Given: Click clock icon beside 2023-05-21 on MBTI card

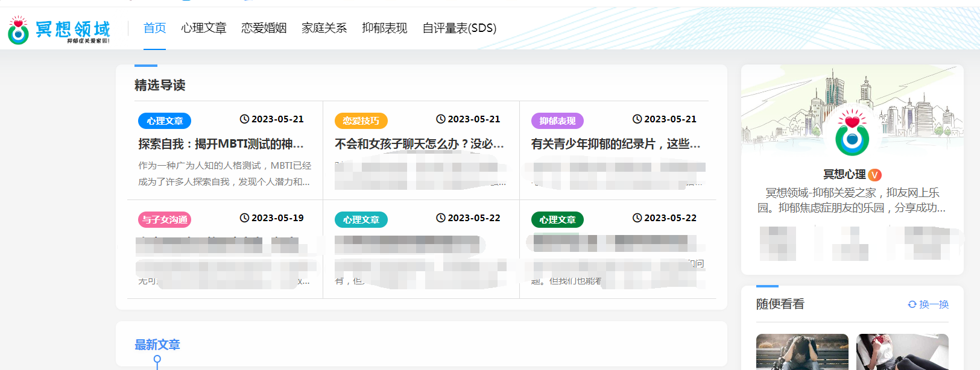Looking at the screenshot, I should [244, 119].
